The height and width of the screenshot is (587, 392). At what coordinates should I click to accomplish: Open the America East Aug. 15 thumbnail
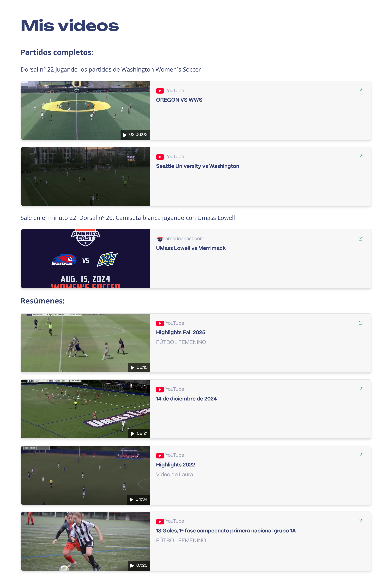85,259
